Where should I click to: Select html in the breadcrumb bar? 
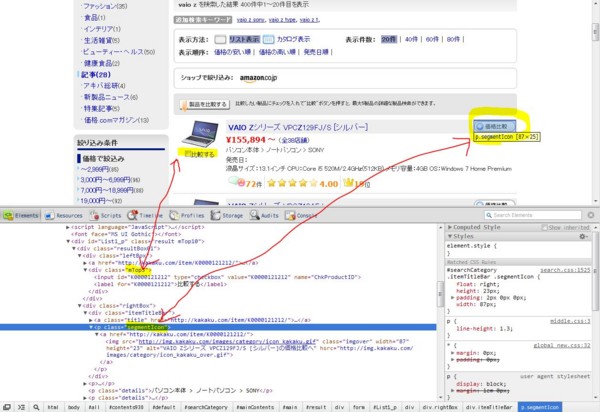53,407
